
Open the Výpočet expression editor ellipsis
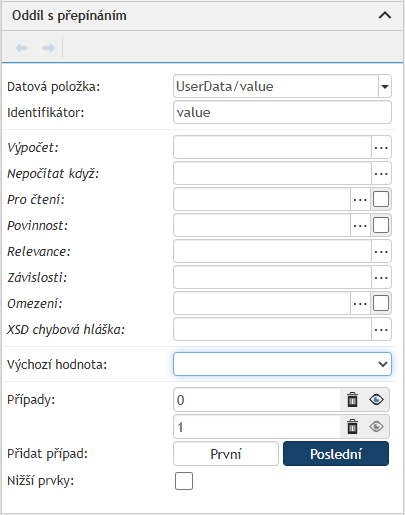coord(381,147)
